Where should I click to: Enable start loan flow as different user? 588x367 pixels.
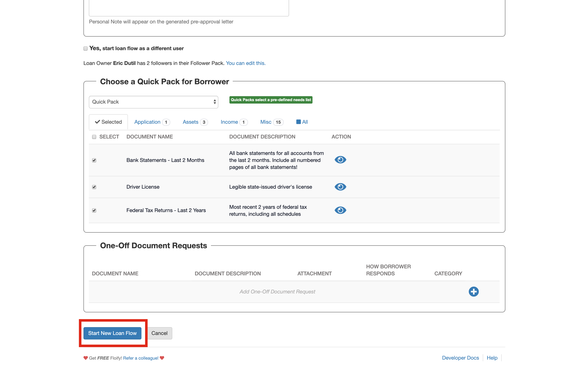click(86, 48)
